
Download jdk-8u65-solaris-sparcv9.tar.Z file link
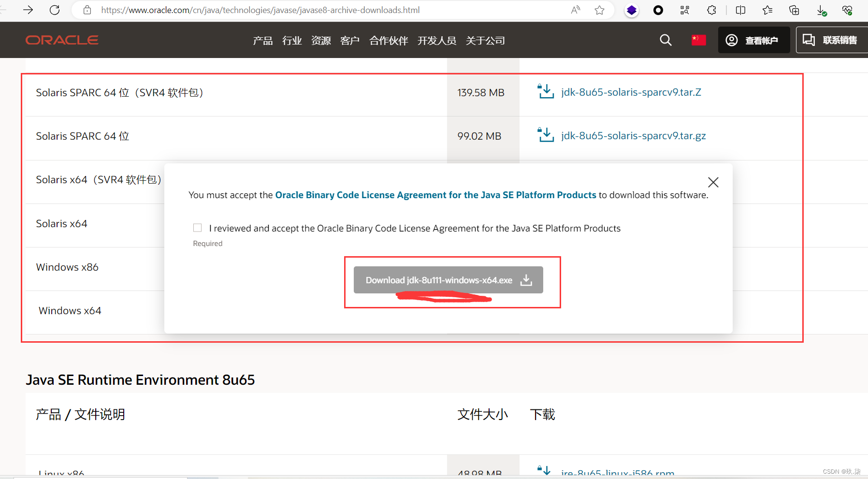pos(631,92)
